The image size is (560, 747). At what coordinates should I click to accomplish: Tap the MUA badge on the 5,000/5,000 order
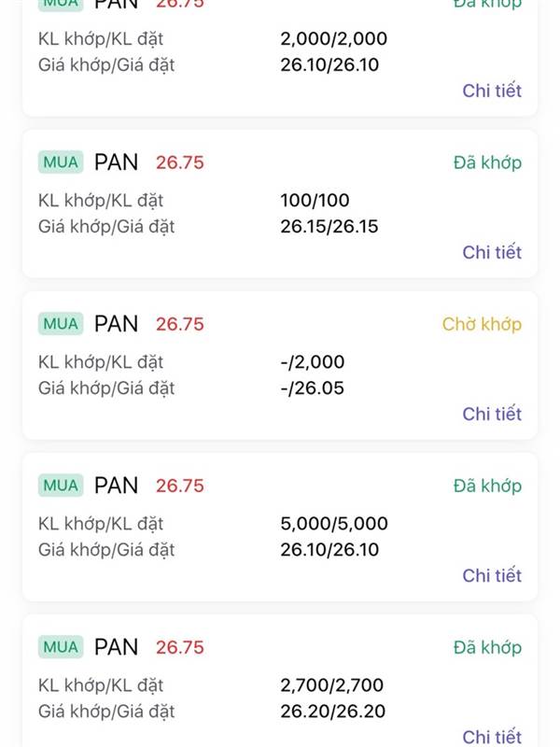click(61, 486)
